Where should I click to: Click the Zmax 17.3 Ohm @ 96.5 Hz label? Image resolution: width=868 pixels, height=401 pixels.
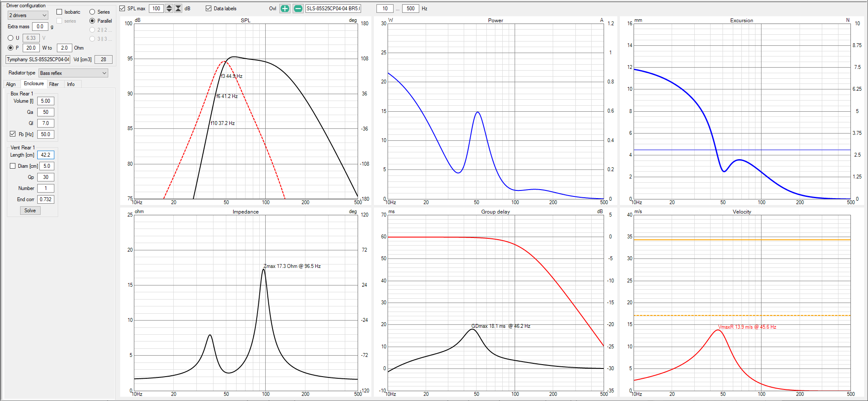292,266
